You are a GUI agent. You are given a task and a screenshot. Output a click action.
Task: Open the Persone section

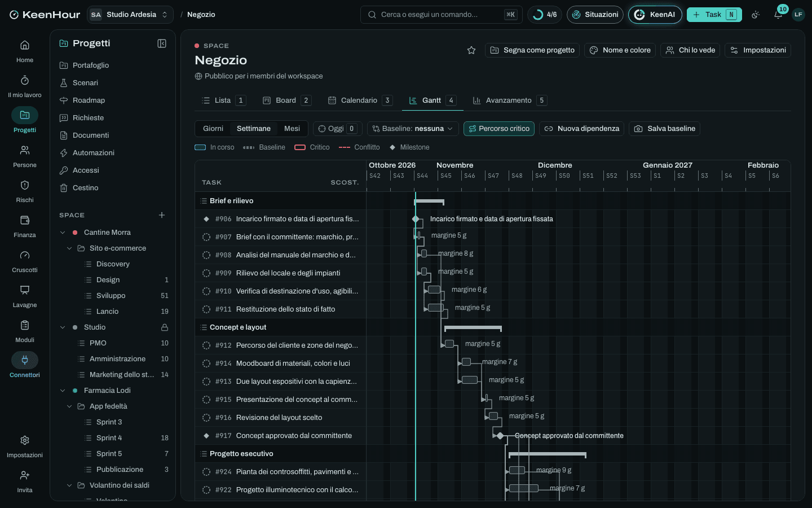coord(25,156)
